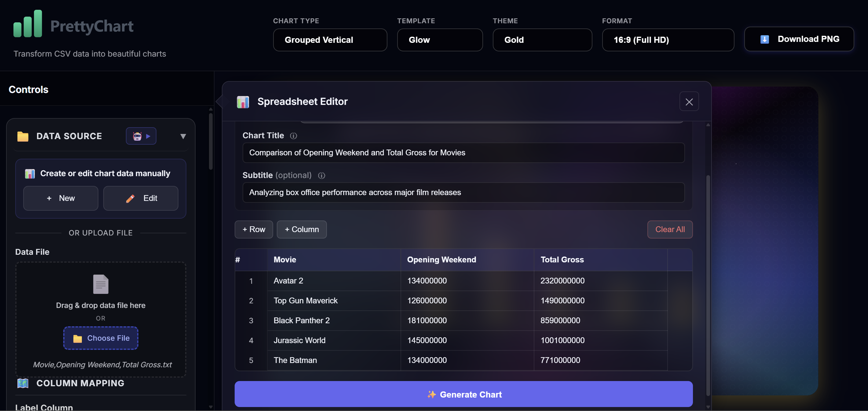Click the PrettyChart bar logo icon

coord(27,24)
